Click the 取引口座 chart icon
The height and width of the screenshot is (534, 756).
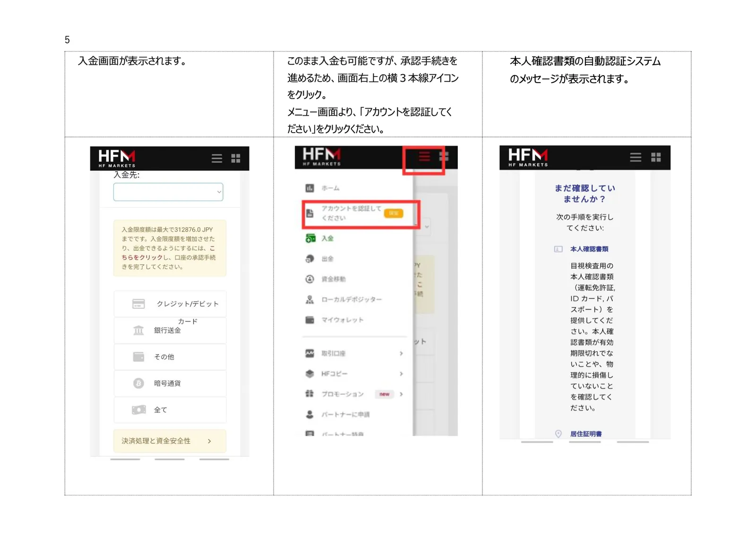tap(309, 353)
